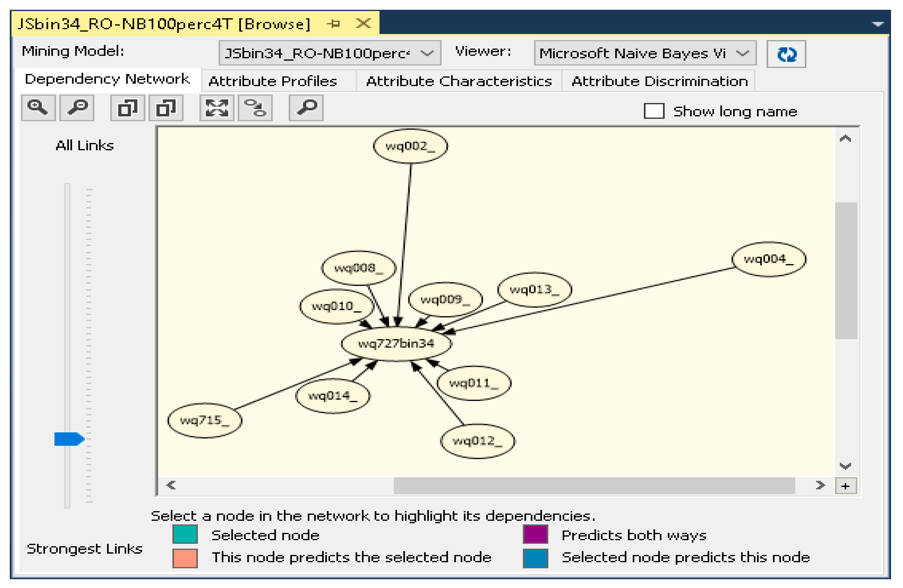The image size is (903, 588).
Task: Refresh the viewer content with blue arrows
Action: coord(786,54)
